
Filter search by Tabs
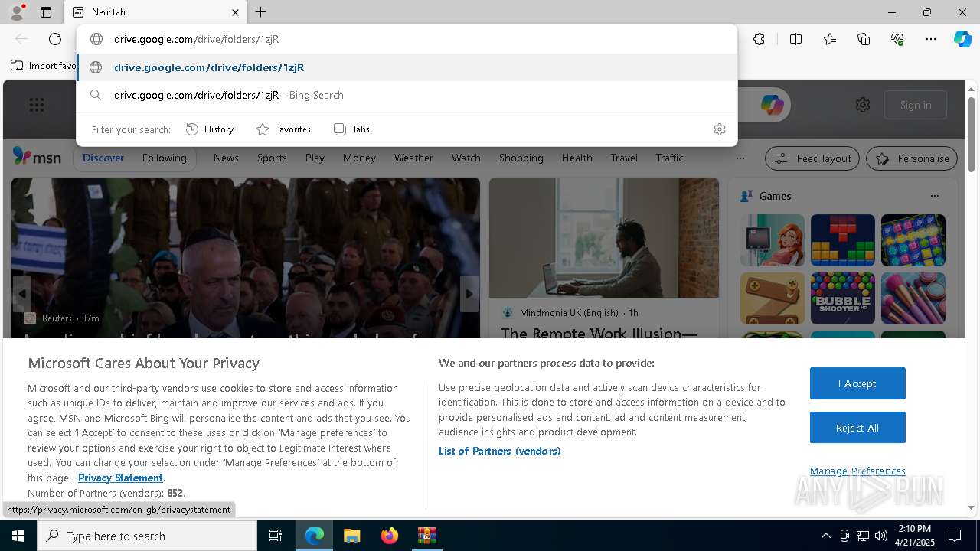click(x=352, y=129)
